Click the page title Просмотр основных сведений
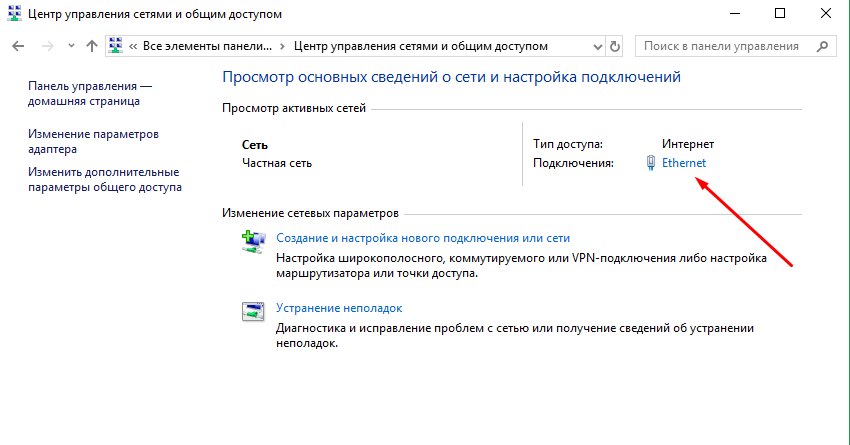This screenshot has height=445, width=850. click(451, 77)
